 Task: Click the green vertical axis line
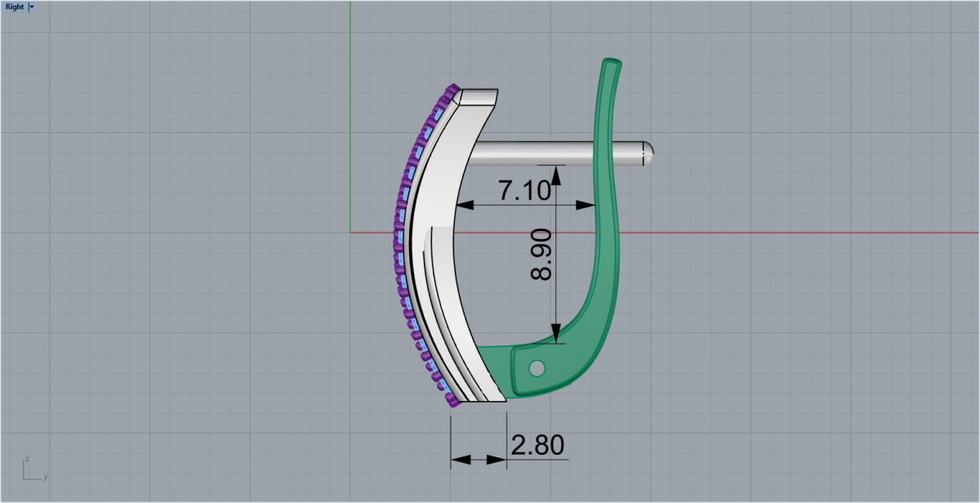pos(350,122)
